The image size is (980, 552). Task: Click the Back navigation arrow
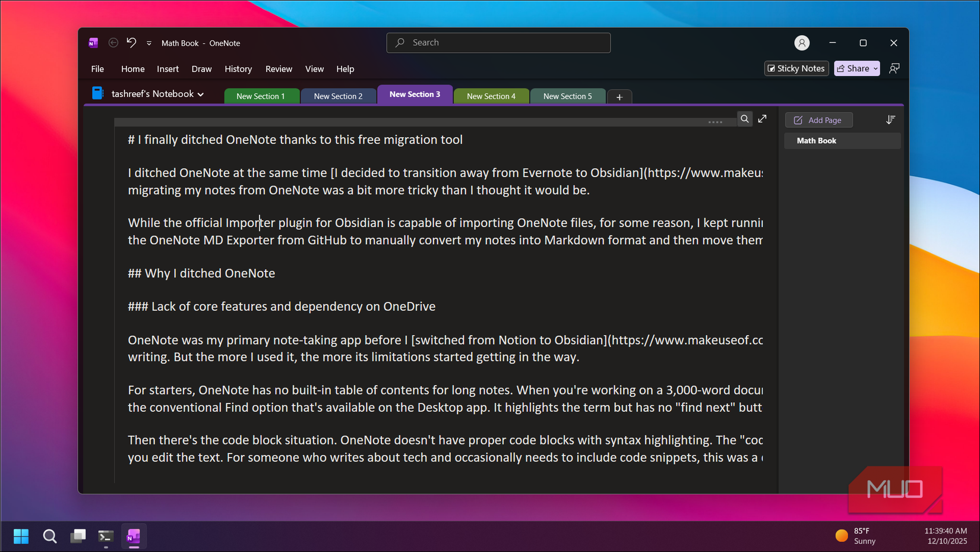113,42
